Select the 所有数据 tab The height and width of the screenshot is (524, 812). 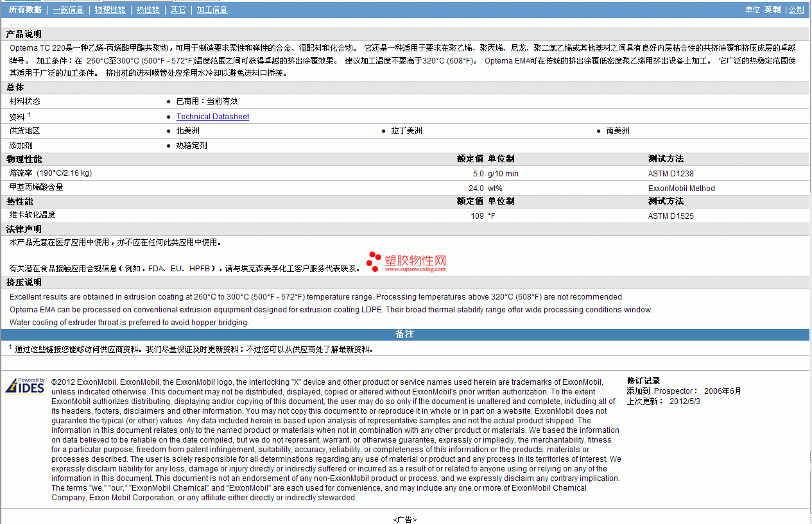(x=25, y=10)
